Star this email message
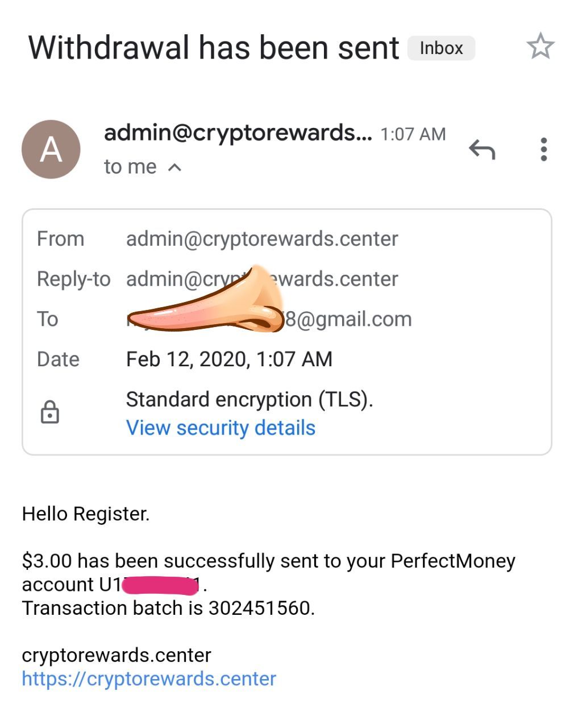The height and width of the screenshot is (728, 574). click(540, 47)
